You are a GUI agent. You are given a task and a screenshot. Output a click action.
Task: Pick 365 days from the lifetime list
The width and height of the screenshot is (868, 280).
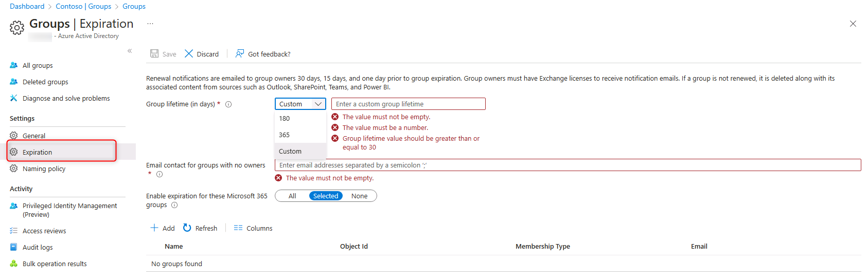[x=285, y=135]
